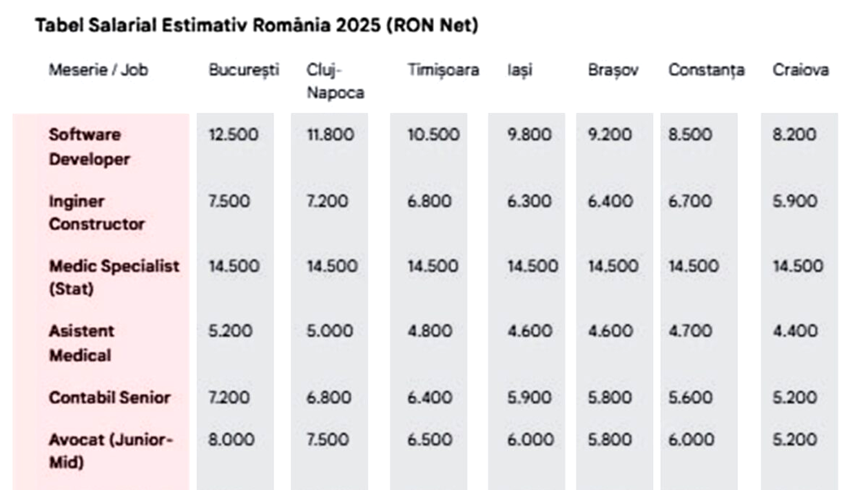Click the table title 'Tabel Salarial Estimativ România 2025'
Image resolution: width=868 pixels, height=490 pixels.
(256, 25)
